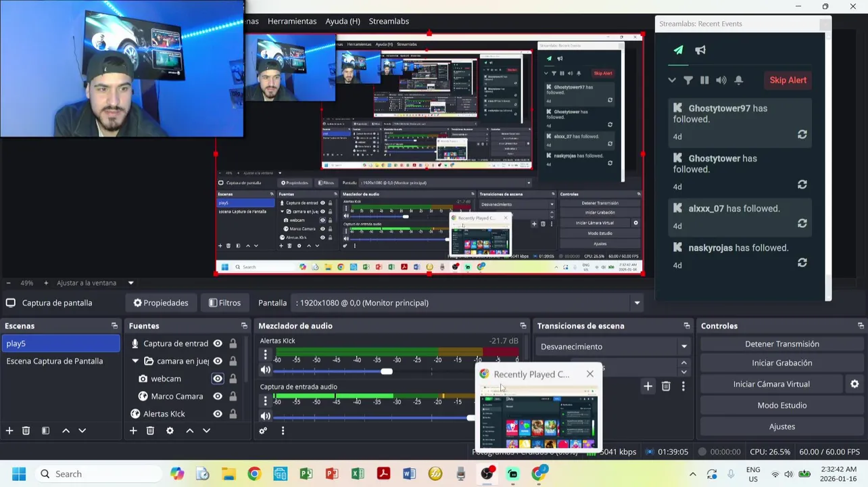868x487 pixels.
Task: Lock the webcam source
Action: [233, 379]
